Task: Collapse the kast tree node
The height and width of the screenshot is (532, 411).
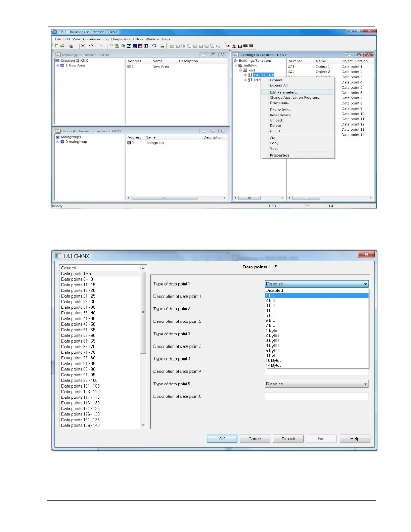Action: [x=240, y=70]
